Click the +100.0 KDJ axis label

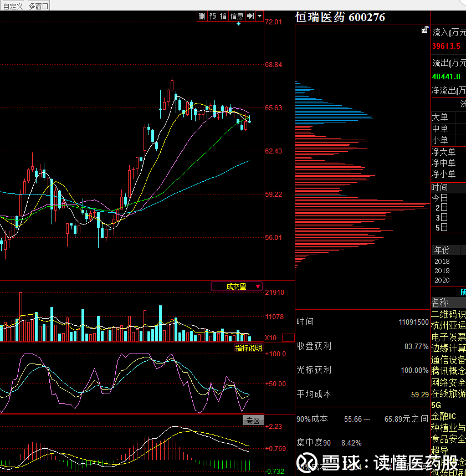click(275, 354)
